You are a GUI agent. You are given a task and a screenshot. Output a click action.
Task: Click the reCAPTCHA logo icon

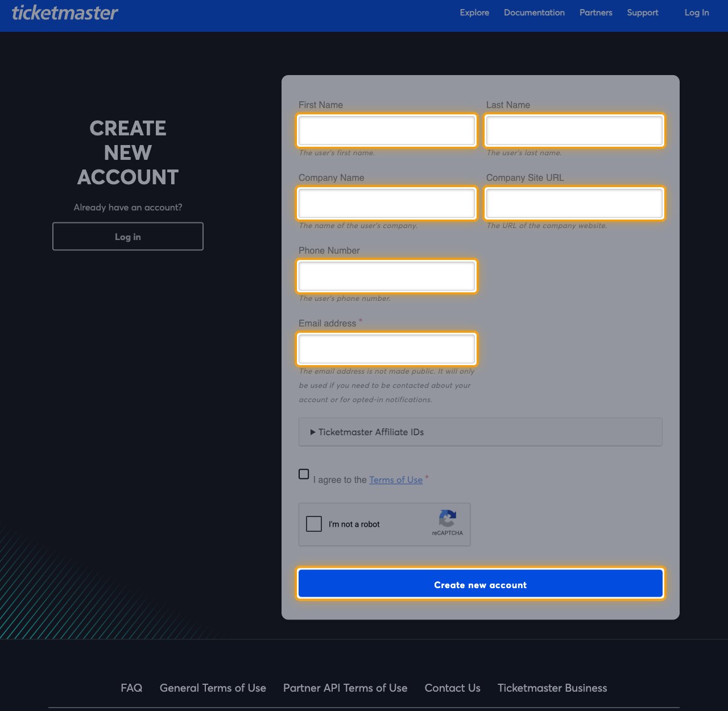tap(448, 518)
